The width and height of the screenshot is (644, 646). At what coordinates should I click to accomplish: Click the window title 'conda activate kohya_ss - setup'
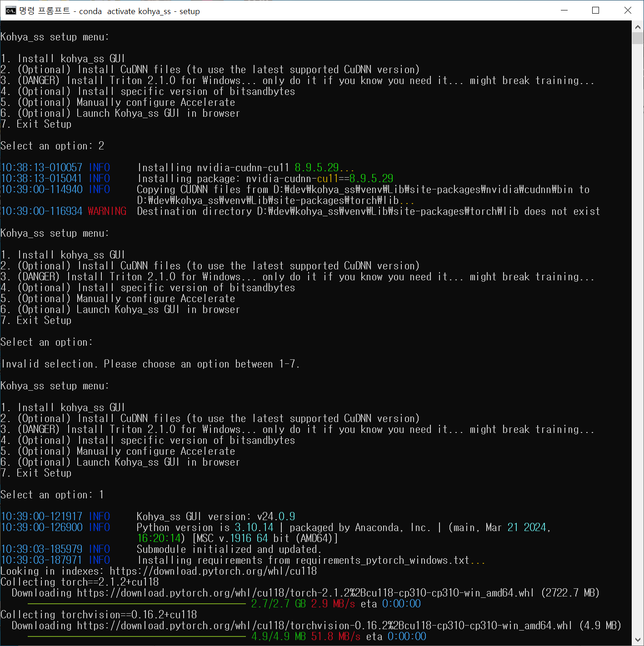point(140,11)
